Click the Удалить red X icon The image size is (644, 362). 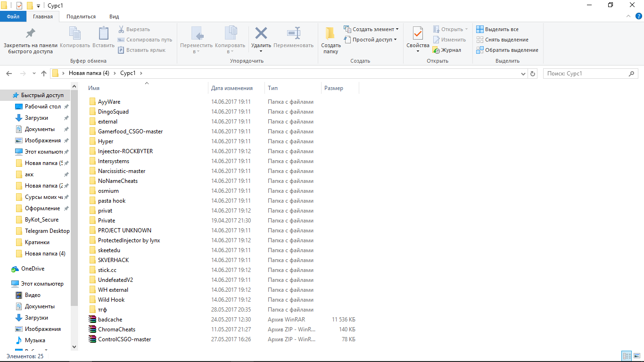point(261,33)
